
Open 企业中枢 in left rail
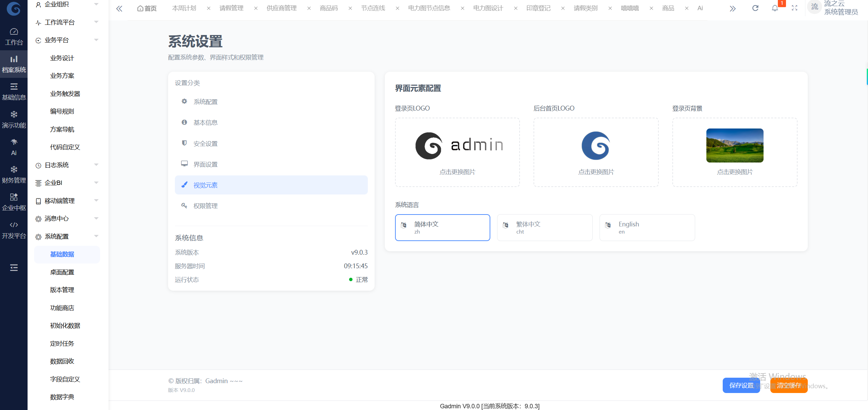point(14,202)
